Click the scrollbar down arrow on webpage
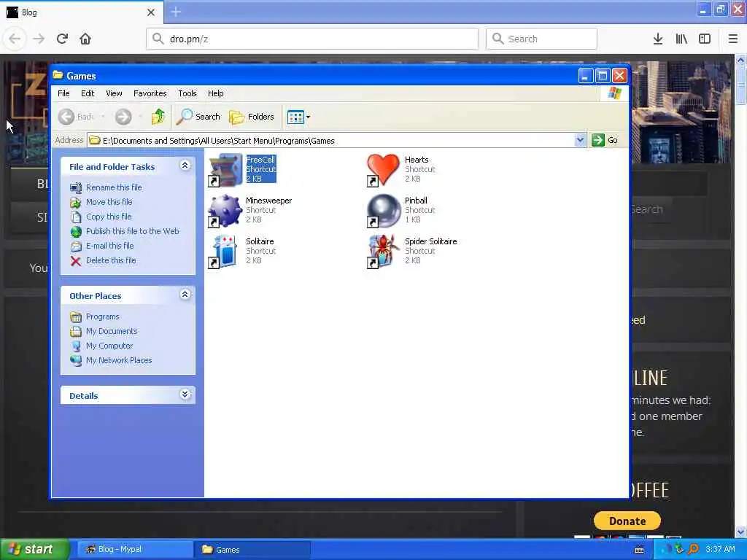Viewport: 747px width, 560px height. click(x=740, y=532)
